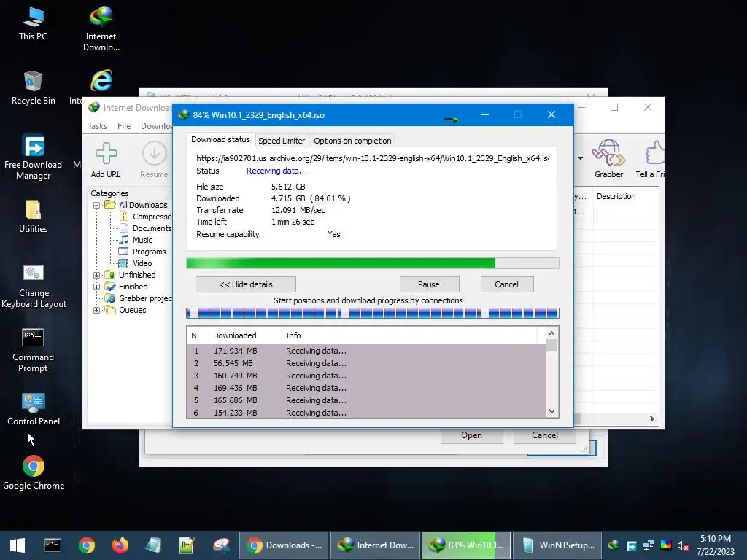Switch to Chrome Downloads taskbar window

point(284,545)
